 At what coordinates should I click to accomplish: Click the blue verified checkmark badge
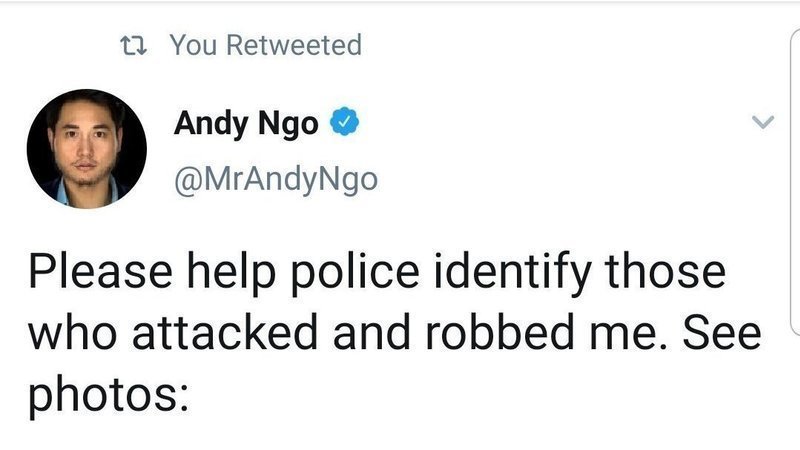coord(345,124)
